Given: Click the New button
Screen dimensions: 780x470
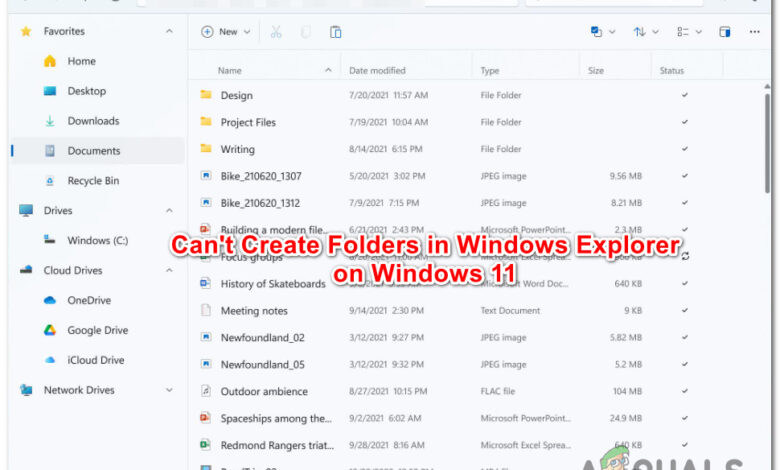Looking at the screenshot, I should click(225, 32).
